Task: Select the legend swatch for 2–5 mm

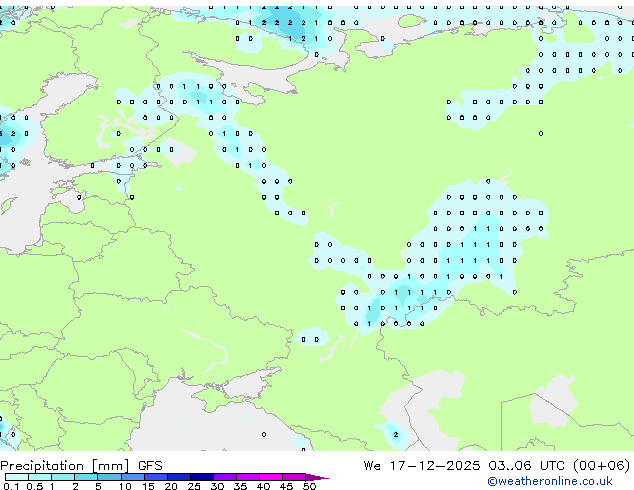Action: tap(86, 477)
